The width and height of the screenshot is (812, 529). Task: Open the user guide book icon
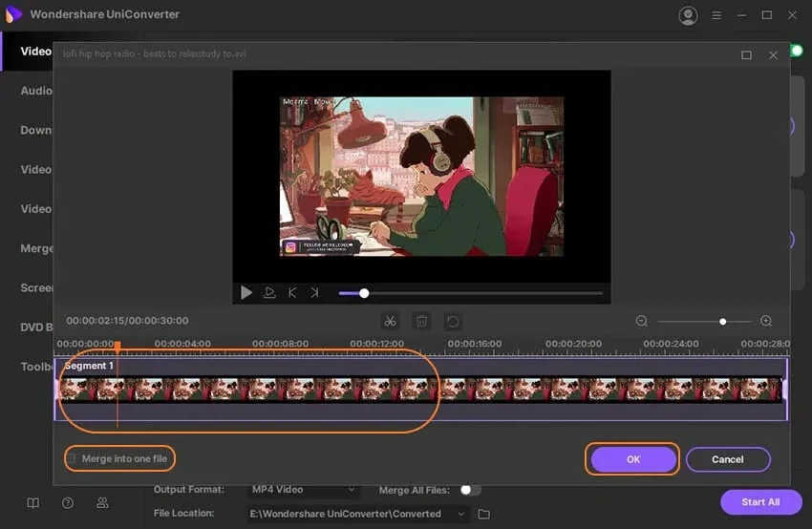coord(33,502)
